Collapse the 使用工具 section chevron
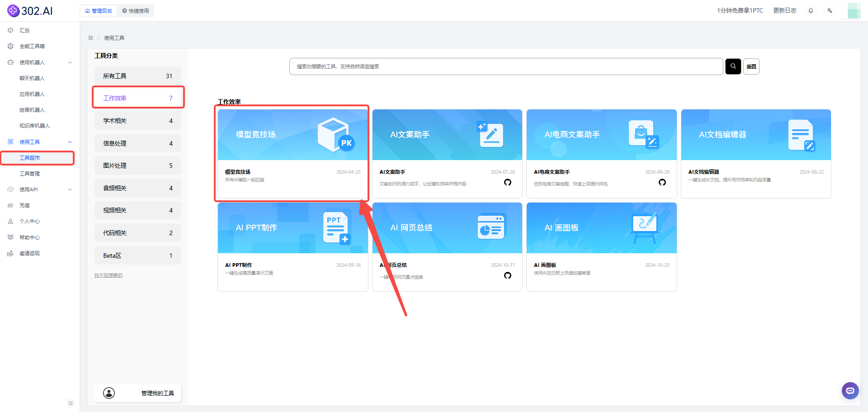 [70, 142]
